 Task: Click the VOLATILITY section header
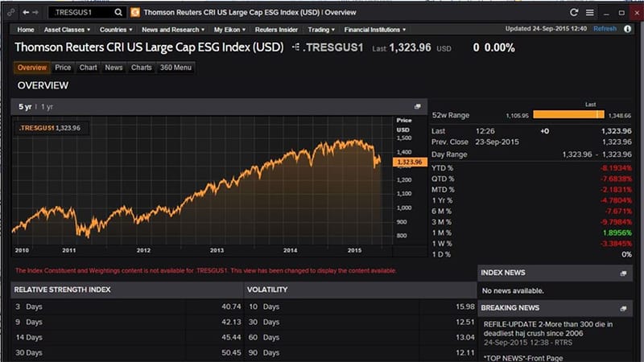click(x=267, y=290)
